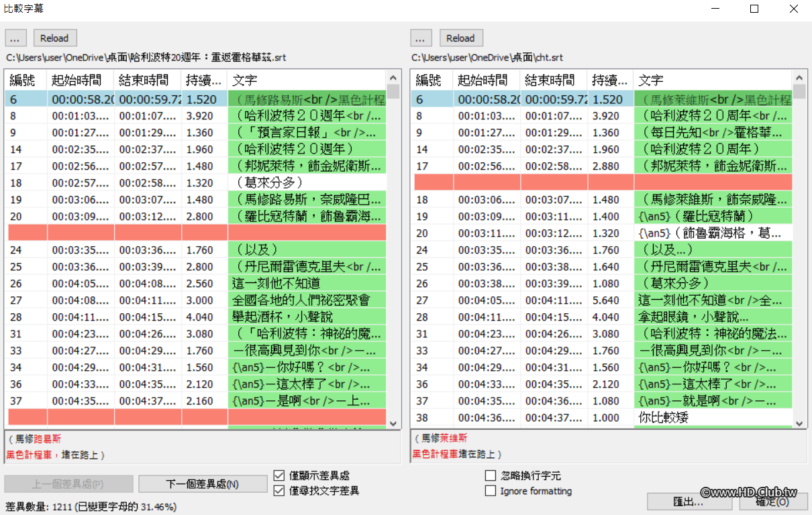812x515 pixels.
Task: Click left pane 編號 column header
Action: [x=26, y=80]
